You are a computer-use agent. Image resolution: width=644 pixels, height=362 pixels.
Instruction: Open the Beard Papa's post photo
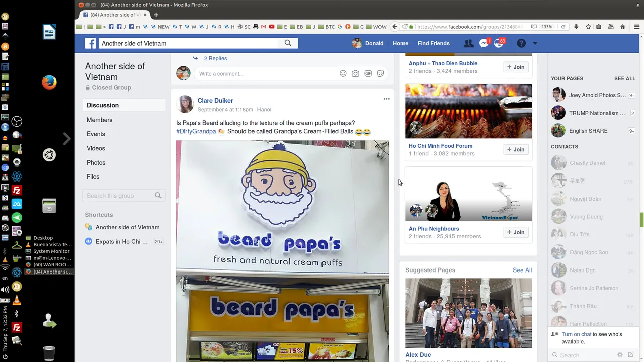[x=282, y=251]
